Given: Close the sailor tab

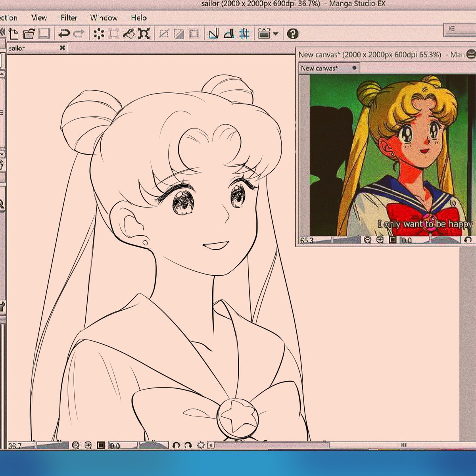Looking at the screenshot, I should pos(62,48).
